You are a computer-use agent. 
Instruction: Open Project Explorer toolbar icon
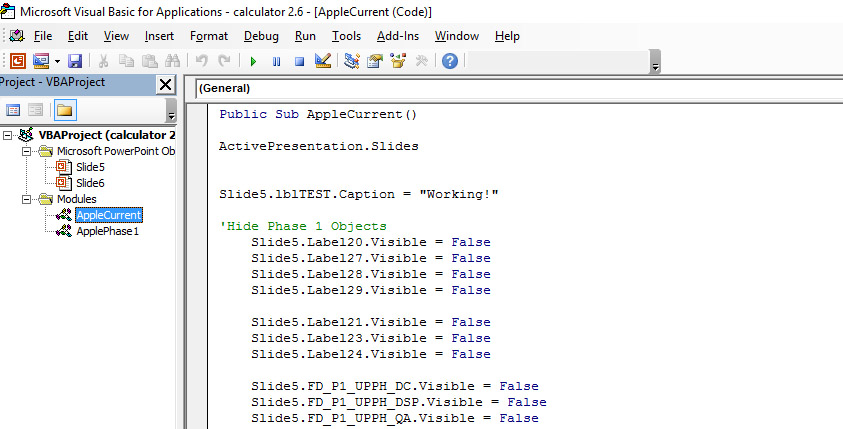pyautogui.click(x=352, y=61)
